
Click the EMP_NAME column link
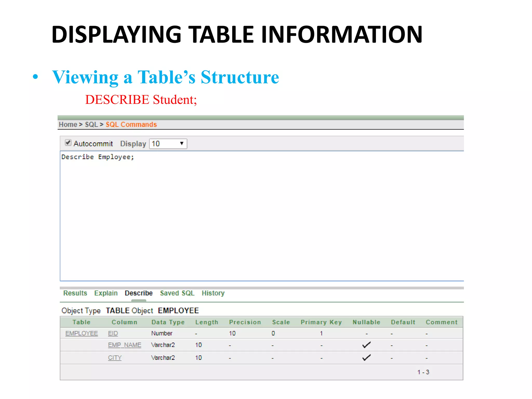pyautogui.click(x=125, y=345)
